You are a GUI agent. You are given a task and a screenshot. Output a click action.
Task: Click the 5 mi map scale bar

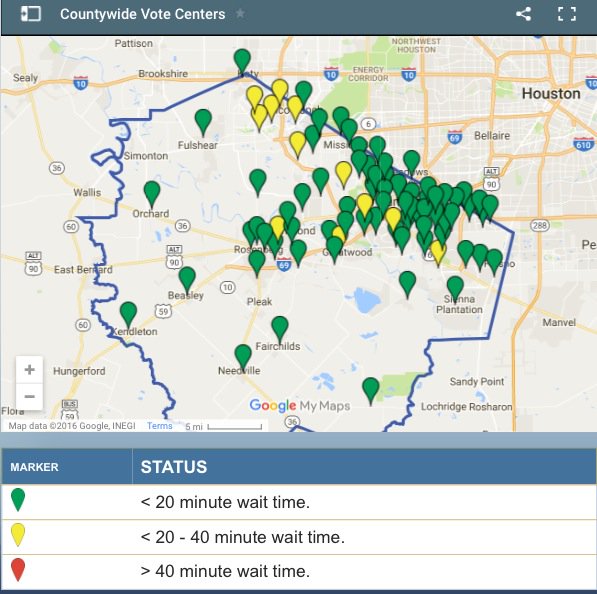(235, 427)
